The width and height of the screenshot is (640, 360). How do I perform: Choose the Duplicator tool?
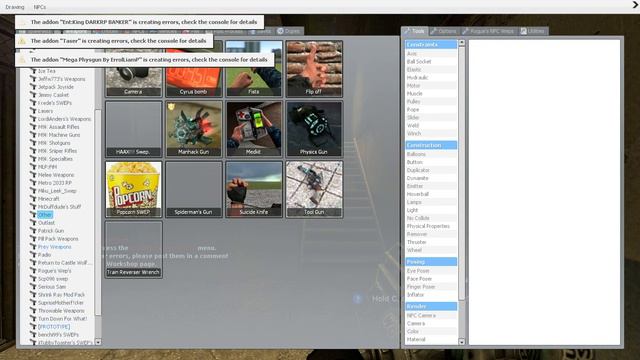pyautogui.click(x=418, y=170)
